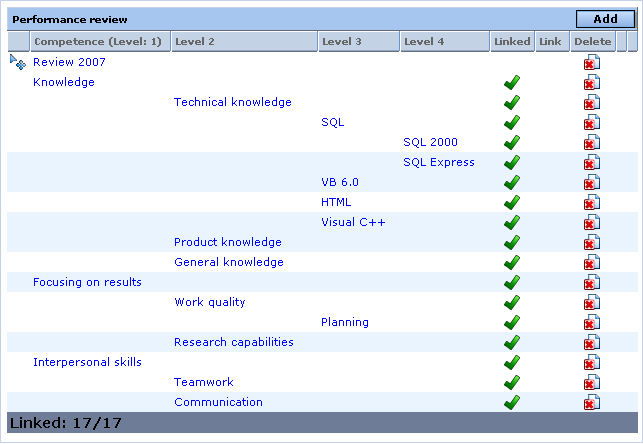Delete the Review 2007 row
The image size is (643, 444).
(x=592, y=62)
